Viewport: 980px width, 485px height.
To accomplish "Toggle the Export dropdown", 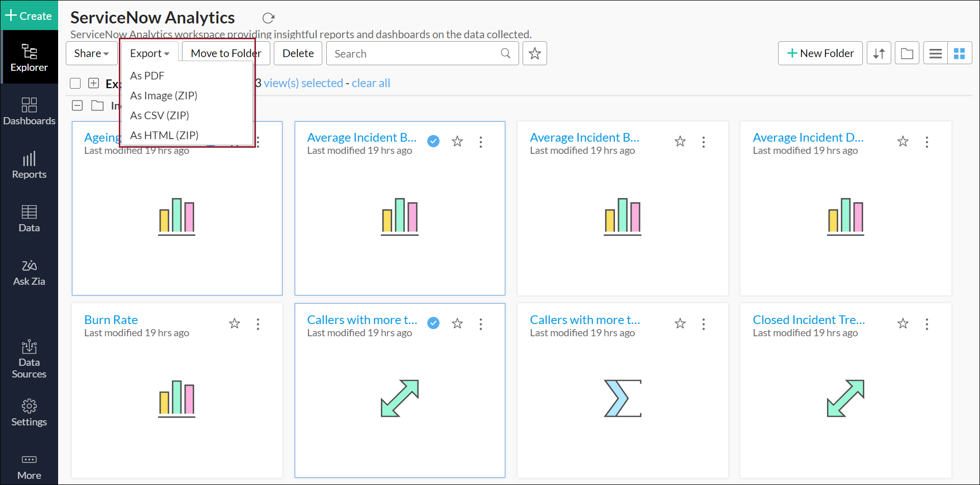I will (149, 53).
